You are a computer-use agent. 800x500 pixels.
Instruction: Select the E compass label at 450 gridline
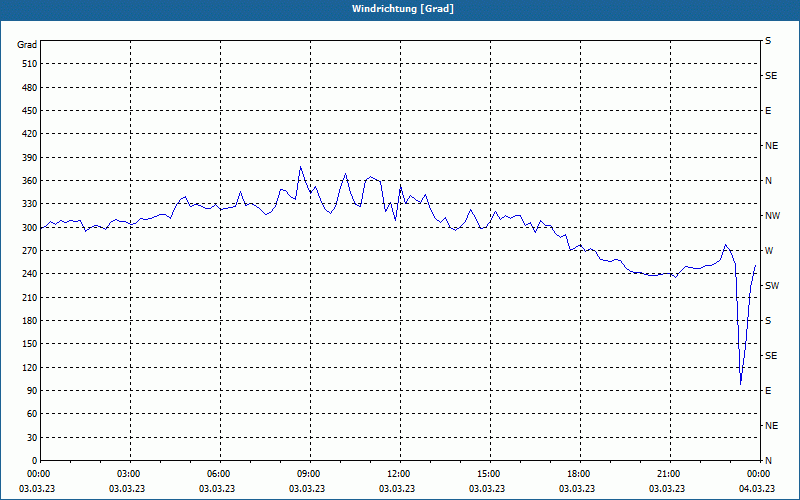click(768, 111)
